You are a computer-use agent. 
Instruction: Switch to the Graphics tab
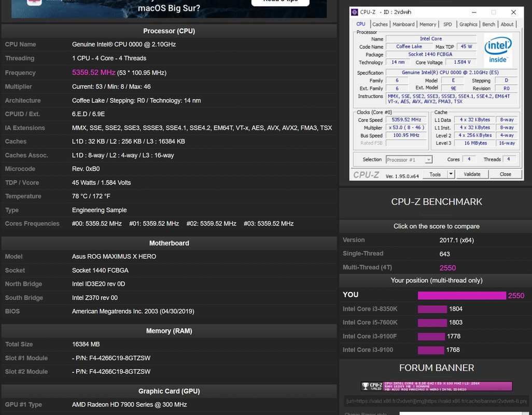pos(468,24)
